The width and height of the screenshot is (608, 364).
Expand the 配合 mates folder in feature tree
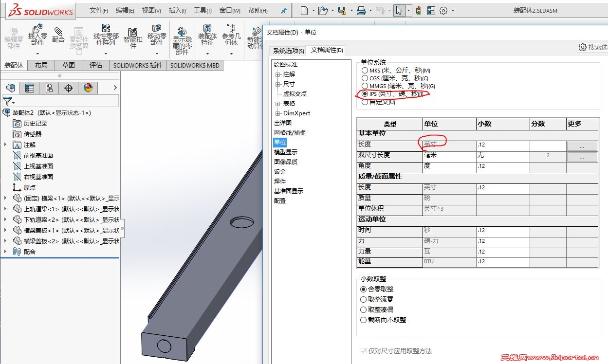tap(5, 252)
